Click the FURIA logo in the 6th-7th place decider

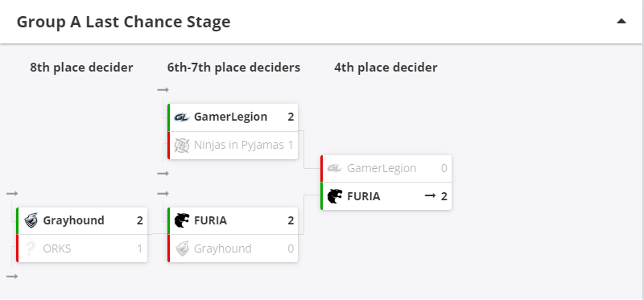click(182, 220)
